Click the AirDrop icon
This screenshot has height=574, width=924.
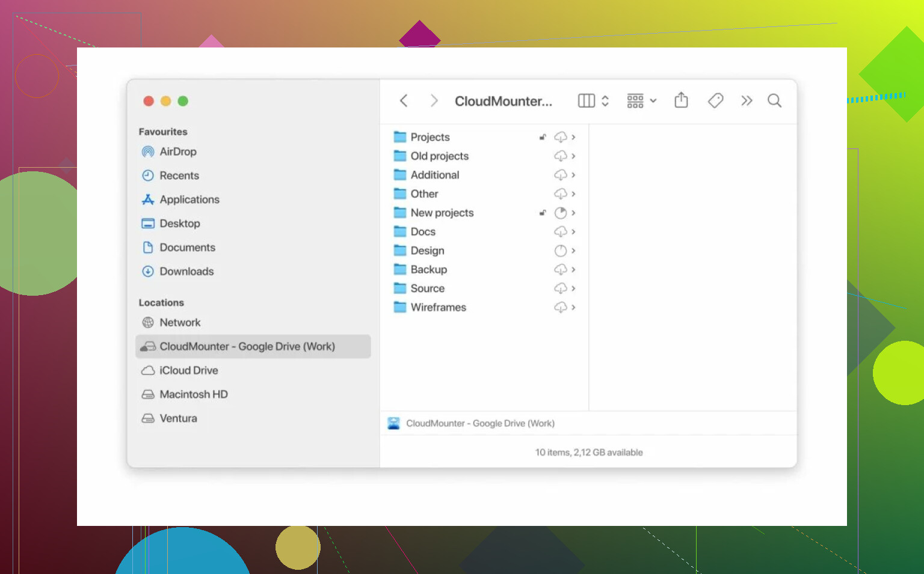(x=148, y=151)
